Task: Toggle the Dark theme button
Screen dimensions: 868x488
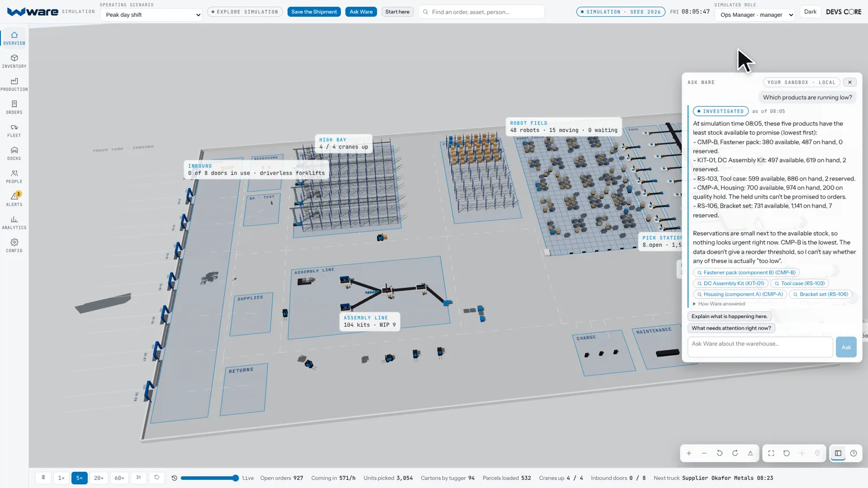Action: coord(810,12)
